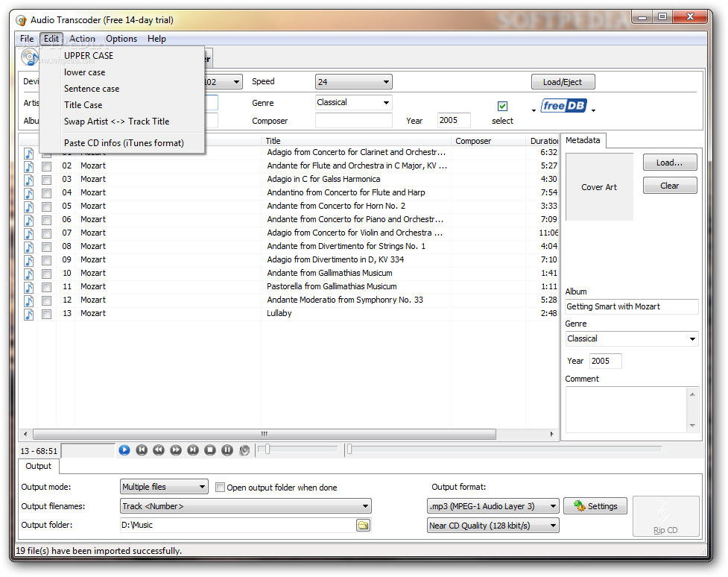
Task: Fast forward the current track
Action: 176,450
